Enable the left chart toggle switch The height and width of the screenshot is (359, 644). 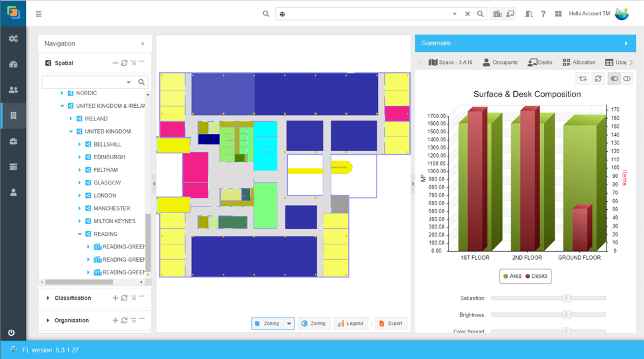click(614, 79)
